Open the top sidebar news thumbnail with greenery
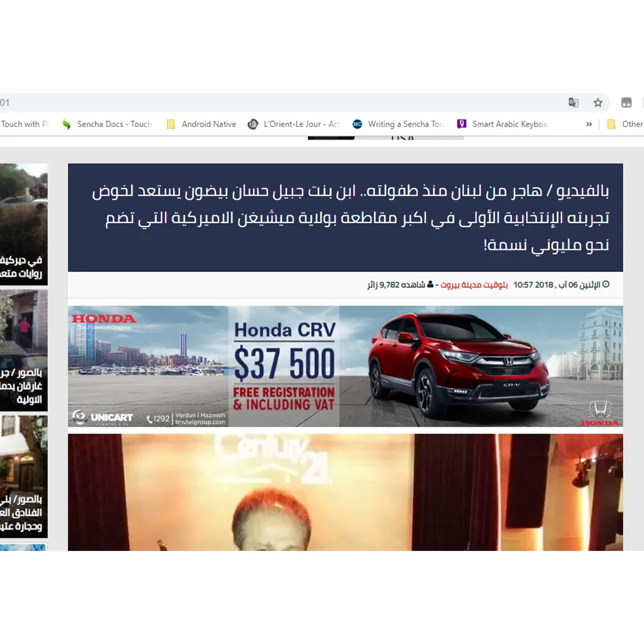This screenshot has height=644, width=644. point(24,224)
